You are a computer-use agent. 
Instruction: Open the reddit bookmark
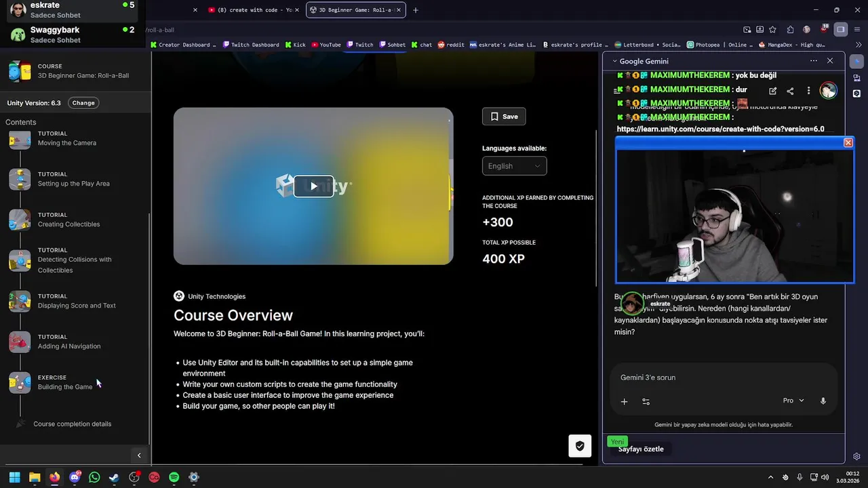(451, 45)
